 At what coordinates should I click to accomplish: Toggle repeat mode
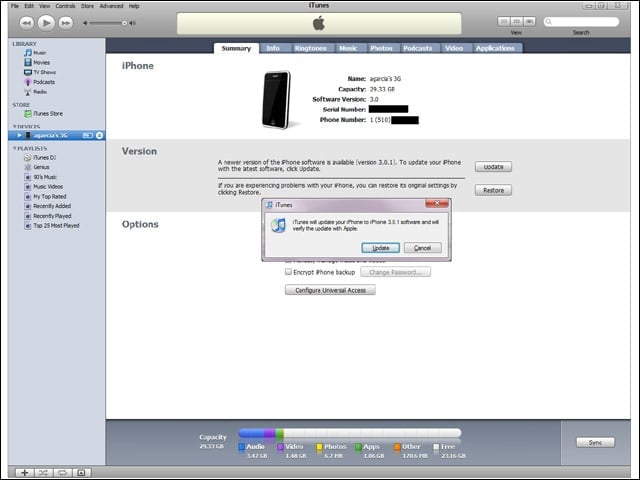click(62, 473)
